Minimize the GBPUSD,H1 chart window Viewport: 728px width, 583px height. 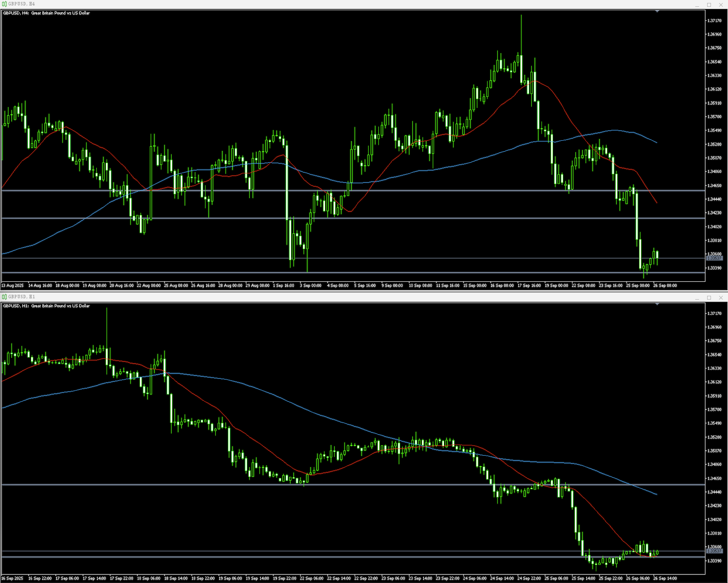(x=697, y=298)
